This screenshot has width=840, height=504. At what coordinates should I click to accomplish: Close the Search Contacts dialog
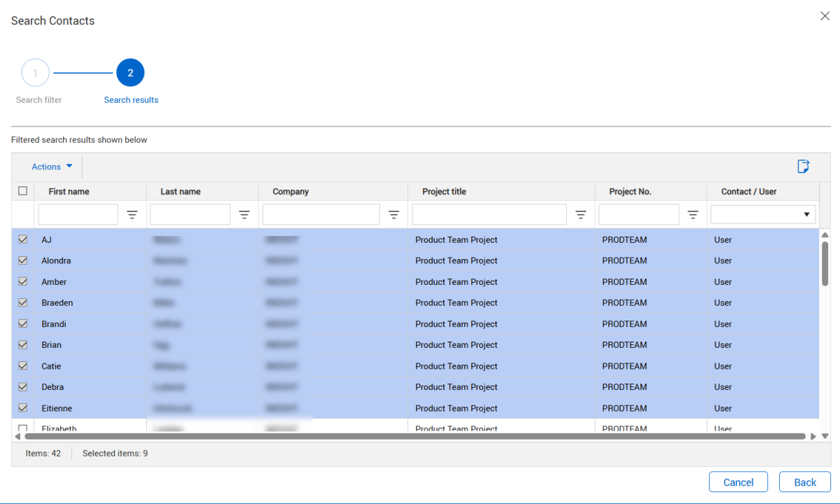(825, 16)
